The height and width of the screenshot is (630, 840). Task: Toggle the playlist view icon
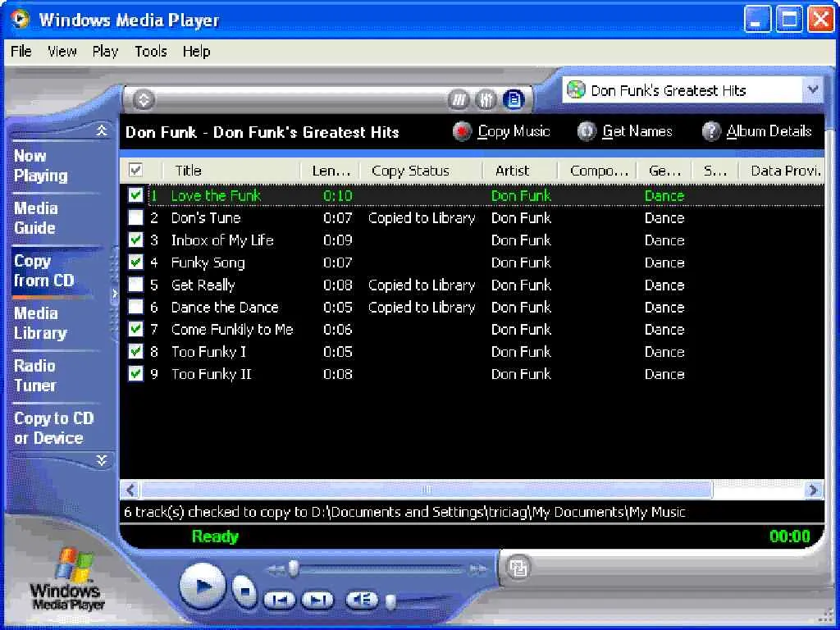click(514, 99)
